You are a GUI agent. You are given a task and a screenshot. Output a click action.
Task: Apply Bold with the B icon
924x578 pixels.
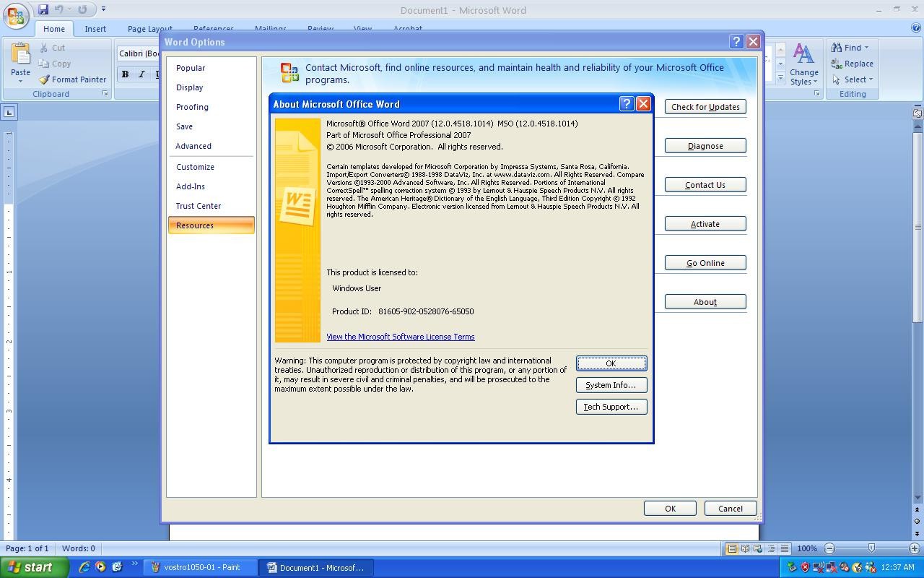coord(125,74)
